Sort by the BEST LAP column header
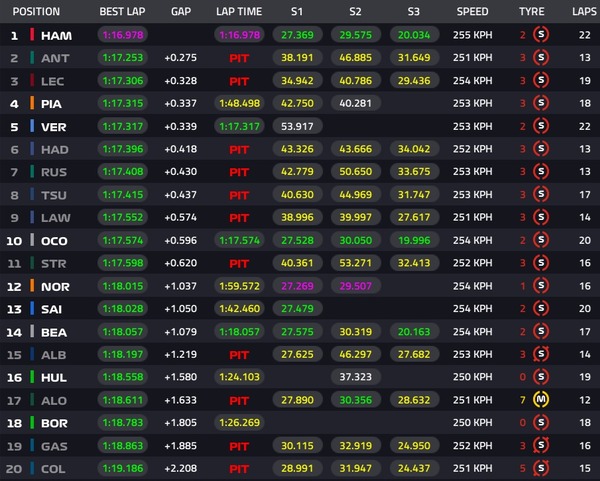The height and width of the screenshot is (481, 600). coord(124,12)
